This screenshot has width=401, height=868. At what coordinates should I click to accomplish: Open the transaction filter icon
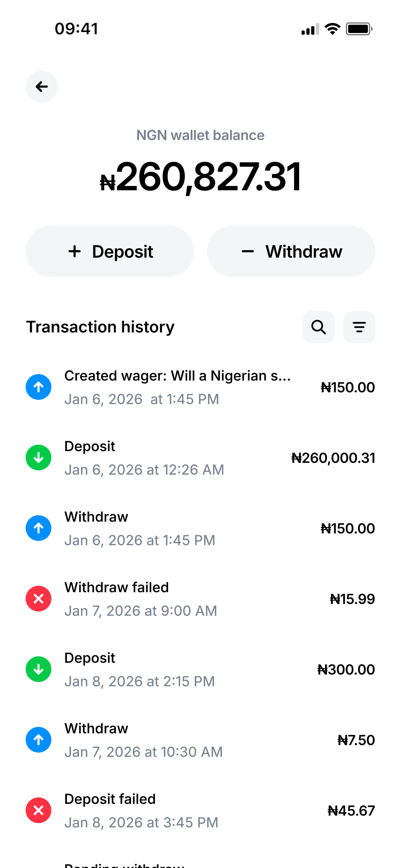pos(359,327)
